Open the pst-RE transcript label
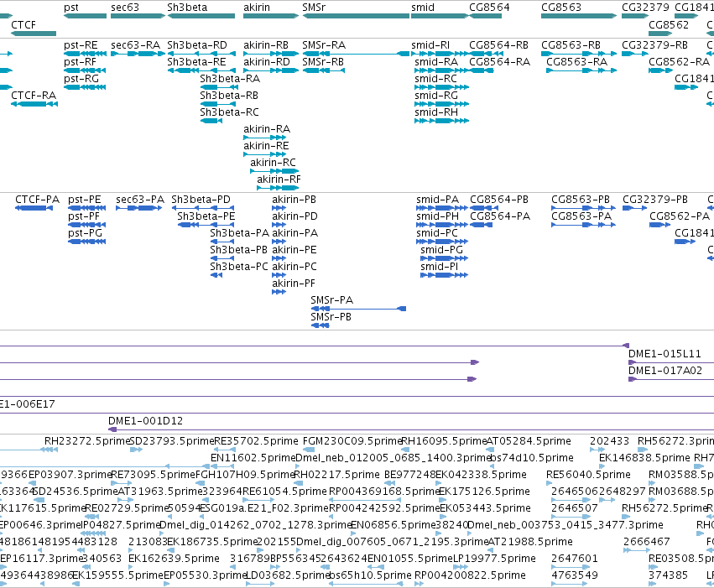Image resolution: width=714 pixels, height=588 pixels. pyautogui.click(x=81, y=45)
